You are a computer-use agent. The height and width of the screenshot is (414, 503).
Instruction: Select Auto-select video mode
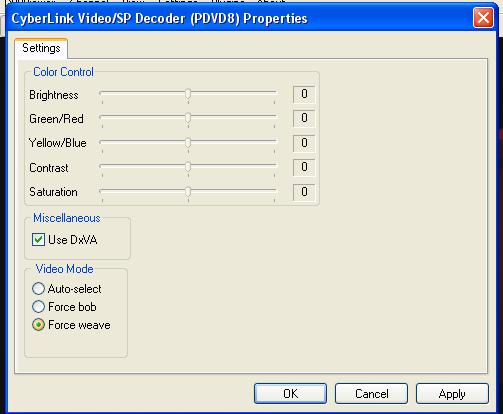click(x=38, y=289)
